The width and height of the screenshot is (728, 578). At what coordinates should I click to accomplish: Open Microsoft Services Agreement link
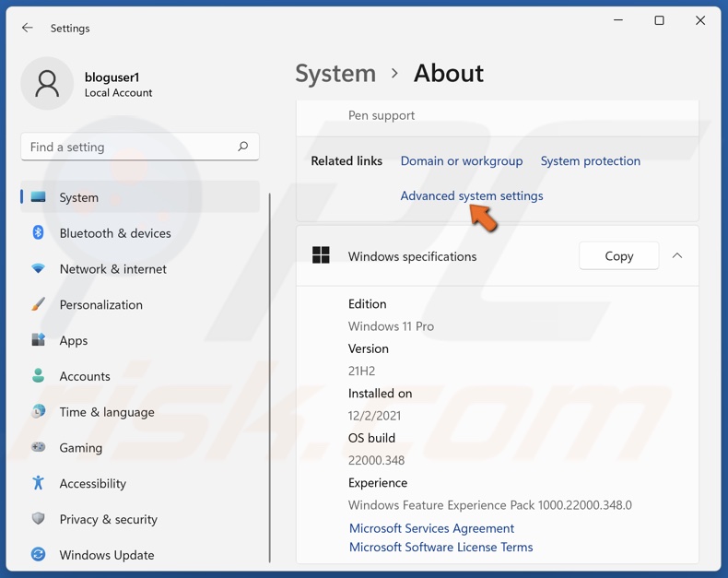(x=431, y=528)
